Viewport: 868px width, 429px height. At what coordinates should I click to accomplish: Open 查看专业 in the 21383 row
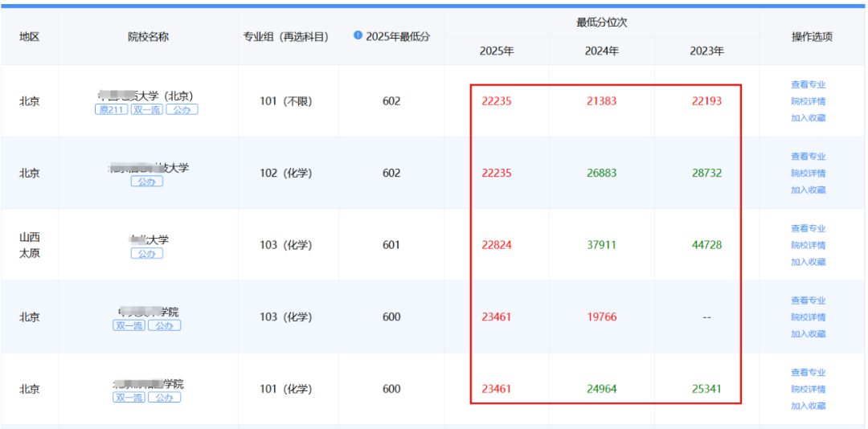[x=809, y=84]
